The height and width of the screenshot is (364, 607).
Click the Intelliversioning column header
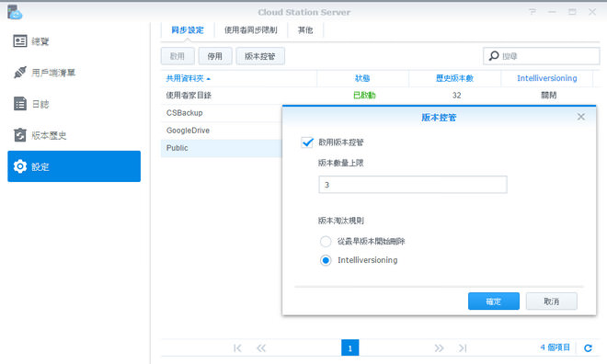[x=547, y=78]
